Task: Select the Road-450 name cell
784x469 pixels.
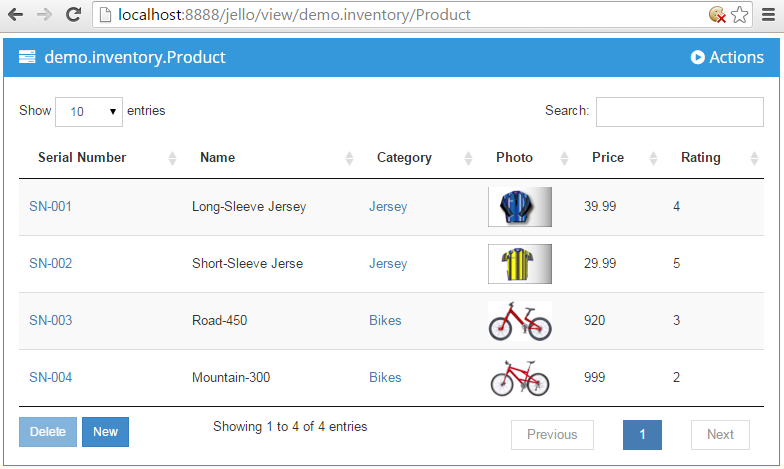Action: pyautogui.click(x=220, y=320)
